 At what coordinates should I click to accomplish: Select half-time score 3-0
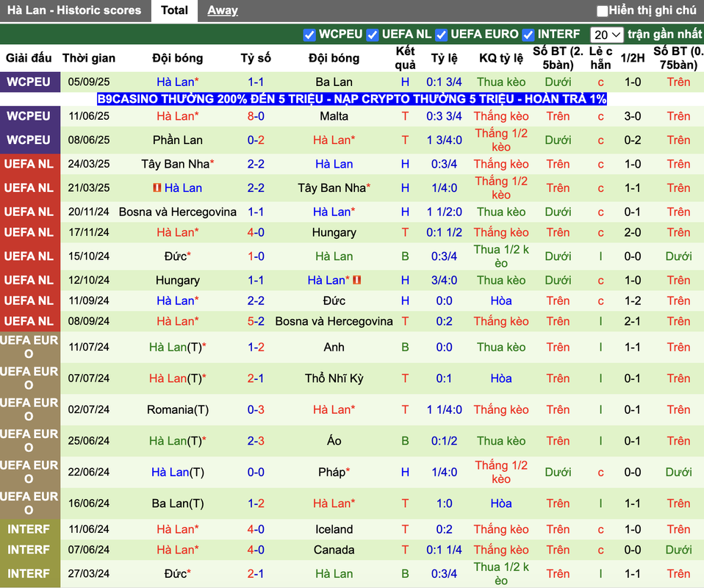coord(632,116)
